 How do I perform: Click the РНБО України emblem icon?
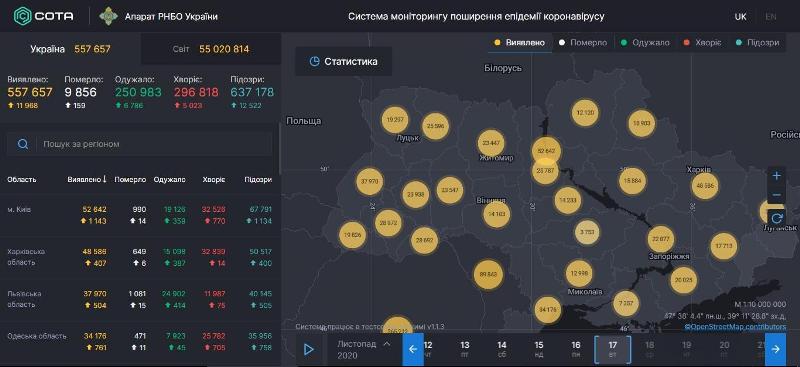(108, 16)
